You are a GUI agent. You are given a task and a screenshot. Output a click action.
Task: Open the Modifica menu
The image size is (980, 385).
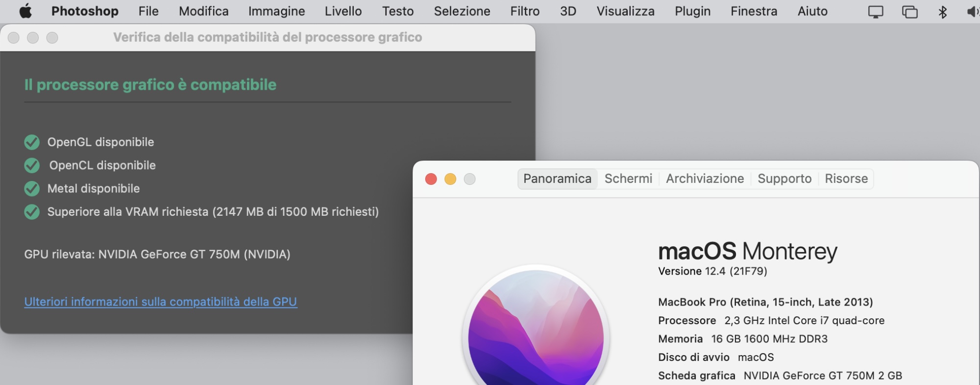(x=203, y=11)
